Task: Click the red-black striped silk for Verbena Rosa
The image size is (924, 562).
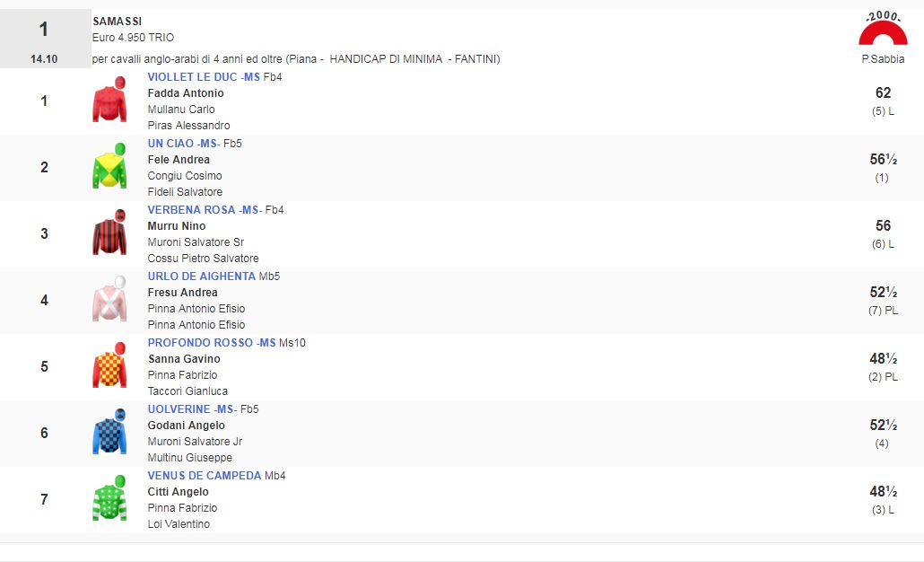Action: (x=109, y=233)
